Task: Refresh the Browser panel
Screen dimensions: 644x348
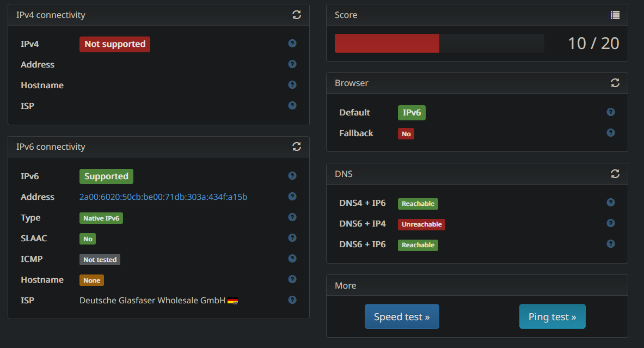Action: [x=615, y=83]
